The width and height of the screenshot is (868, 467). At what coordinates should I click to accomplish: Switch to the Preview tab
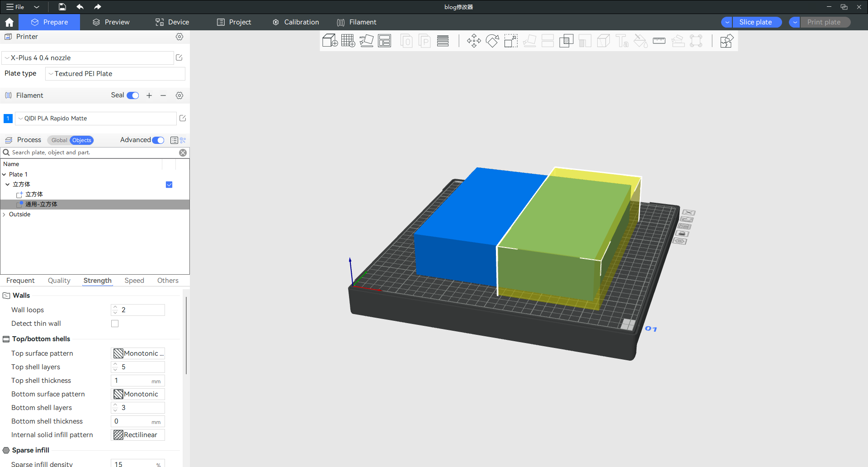[x=111, y=22]
